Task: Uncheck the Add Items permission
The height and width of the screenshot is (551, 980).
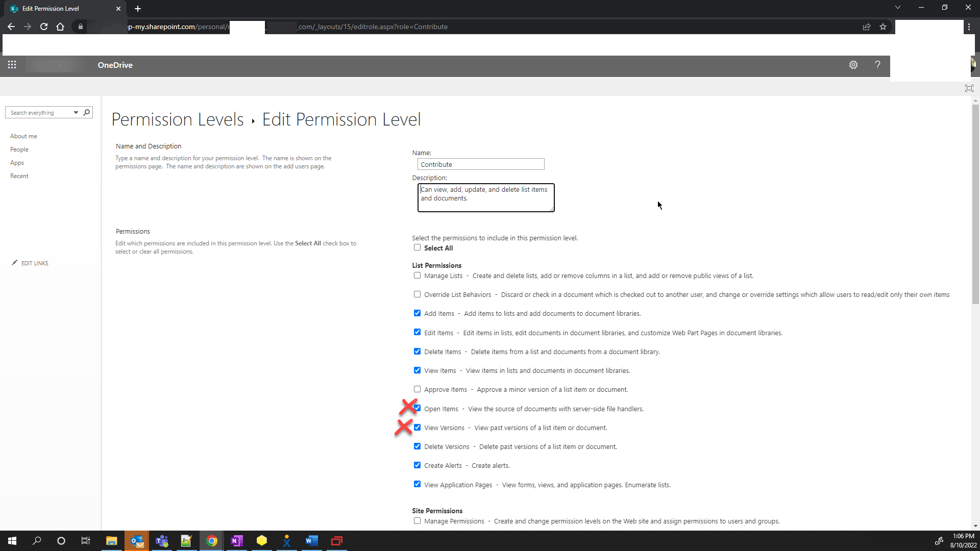Action: (x=417, y=313)
